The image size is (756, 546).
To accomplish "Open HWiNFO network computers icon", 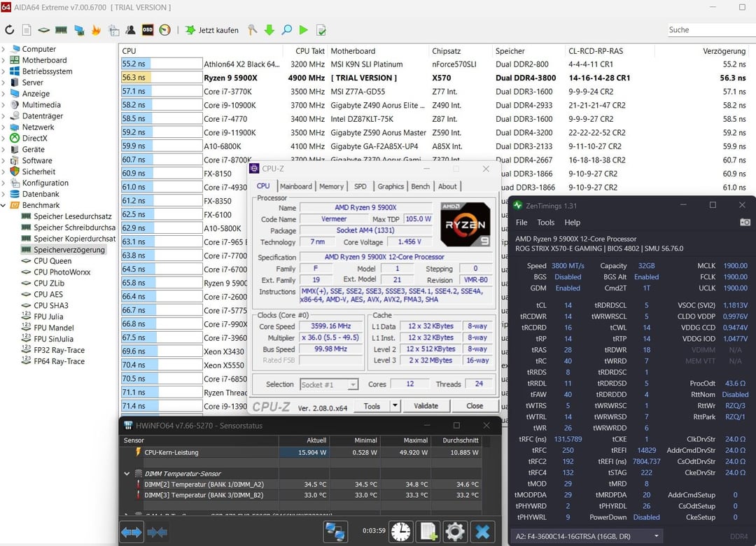I will point(335,531).
